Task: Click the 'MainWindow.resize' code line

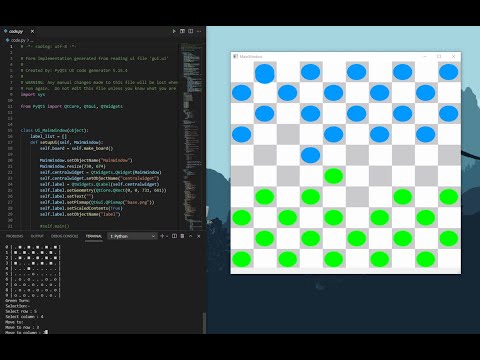Action: (x=72, y=166)
